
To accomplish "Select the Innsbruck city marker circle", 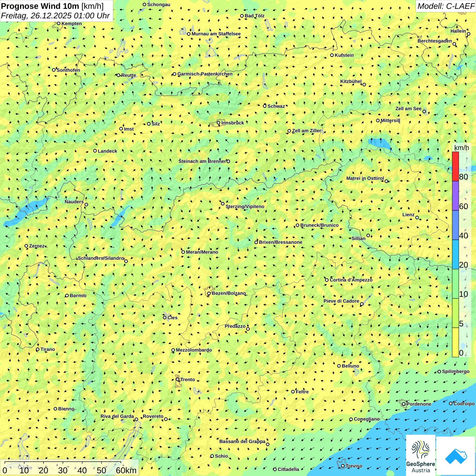I will [x=219, y=123].
